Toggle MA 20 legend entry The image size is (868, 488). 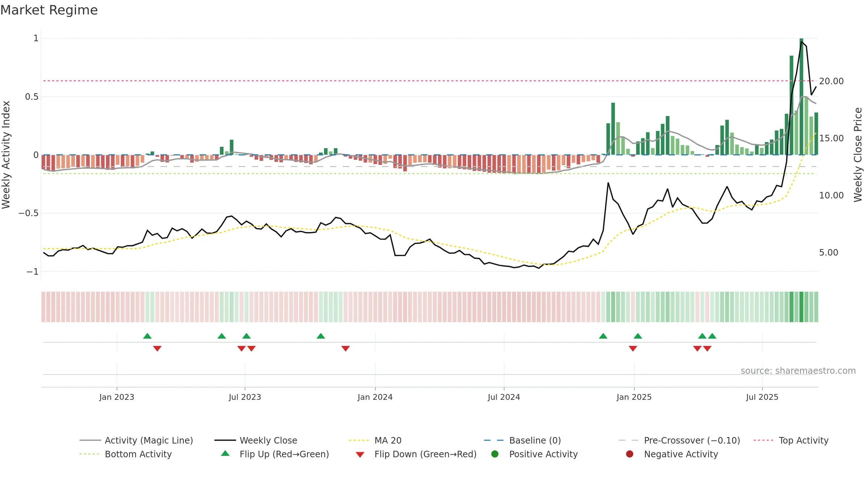pos(375,440)
